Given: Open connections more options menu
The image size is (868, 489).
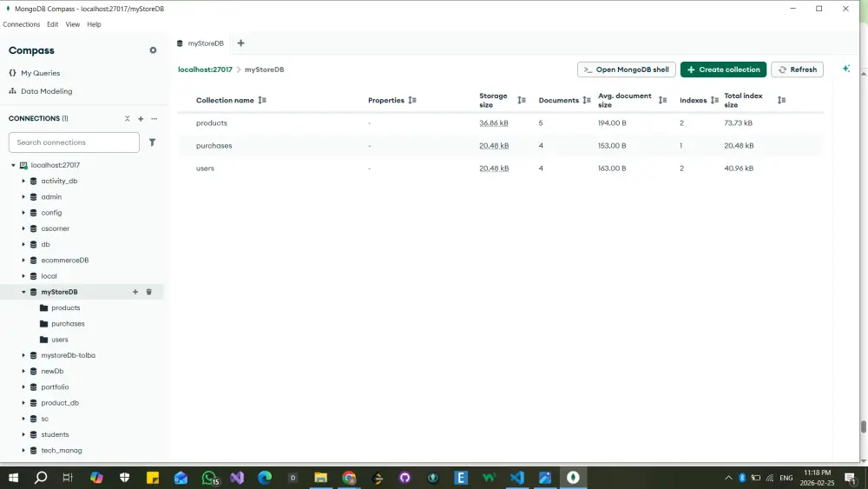Looking at the screenshot, I should [155, 118].
